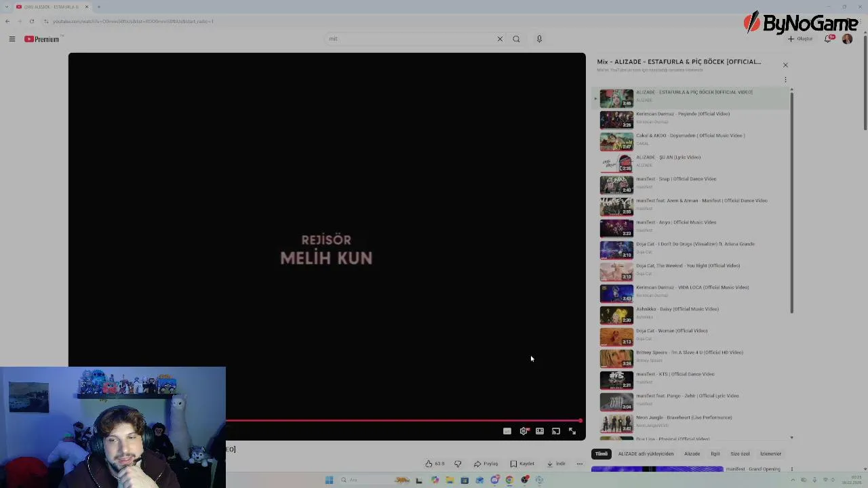Like the video

[434, 464]
